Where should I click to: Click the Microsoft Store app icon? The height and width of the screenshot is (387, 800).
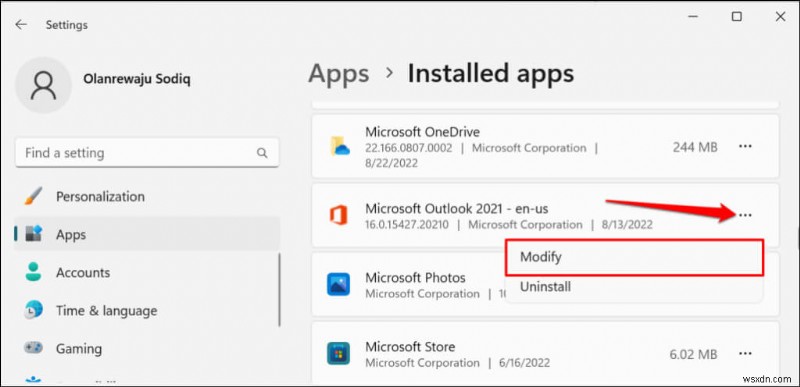coord(338,353)
